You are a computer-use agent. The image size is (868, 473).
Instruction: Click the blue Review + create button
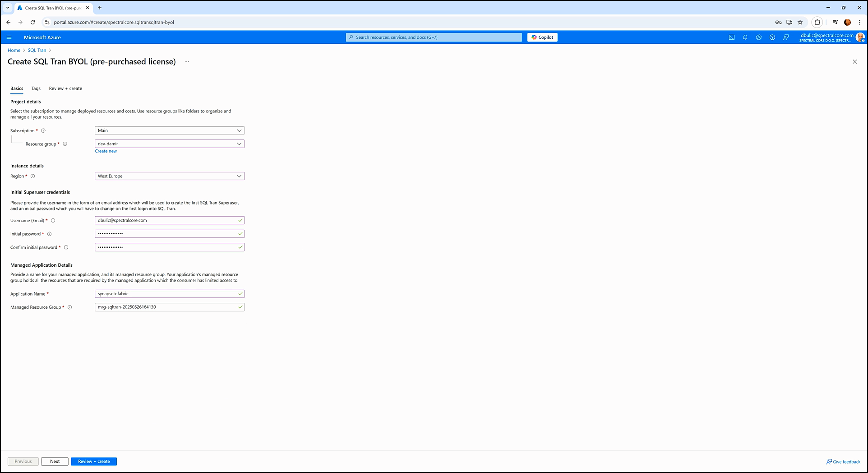tap(94, 461)
